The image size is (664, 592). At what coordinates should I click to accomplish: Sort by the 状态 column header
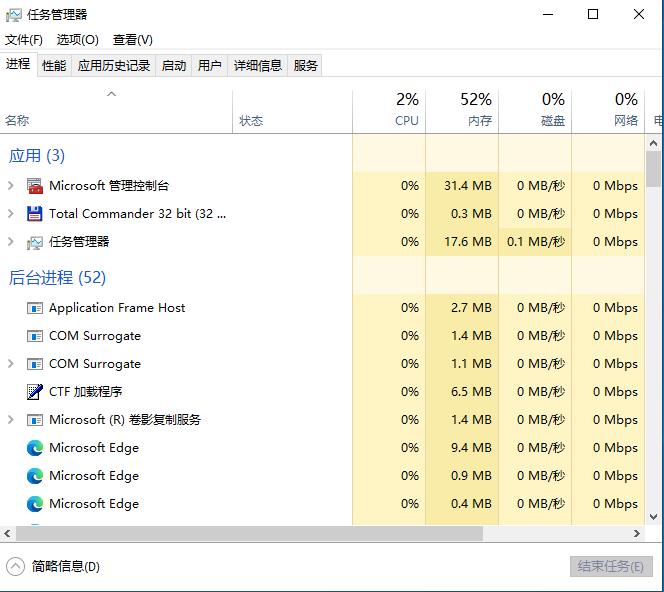point(292,112)
